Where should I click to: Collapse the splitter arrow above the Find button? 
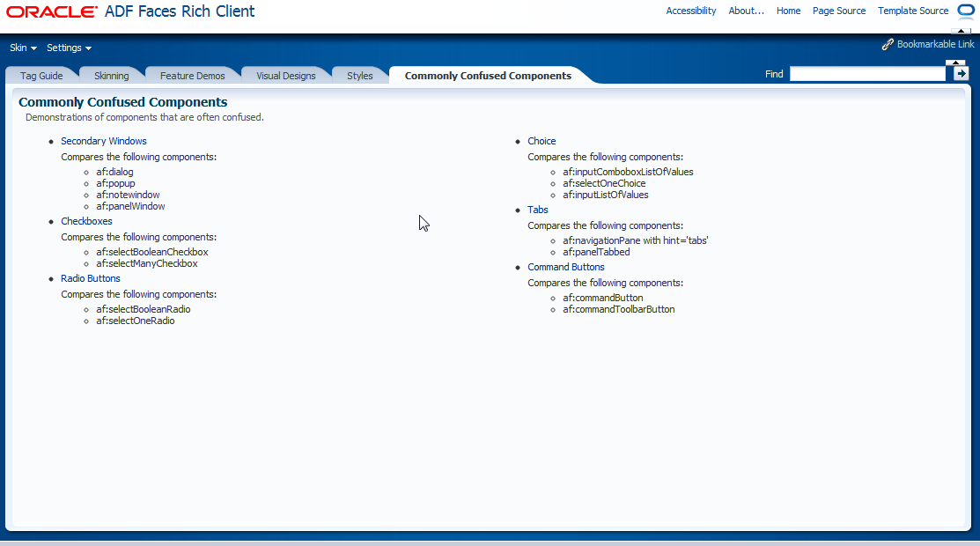955,63
